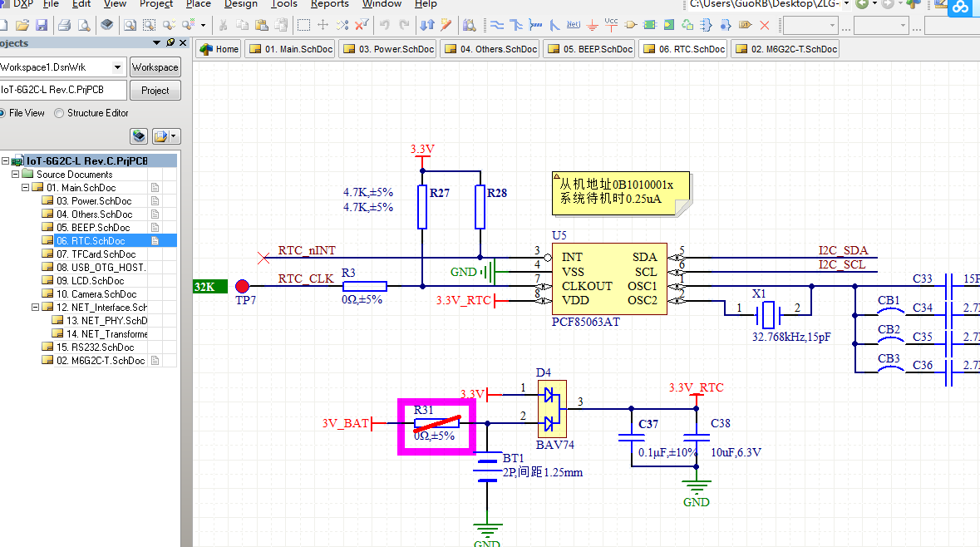
Task: Open the Projects panel title dropdown arrow
Action: tap(157, 42)
